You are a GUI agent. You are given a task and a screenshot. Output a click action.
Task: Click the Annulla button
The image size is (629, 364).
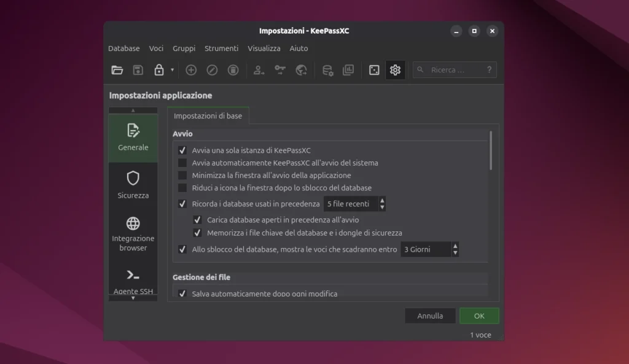click(430, 316)
